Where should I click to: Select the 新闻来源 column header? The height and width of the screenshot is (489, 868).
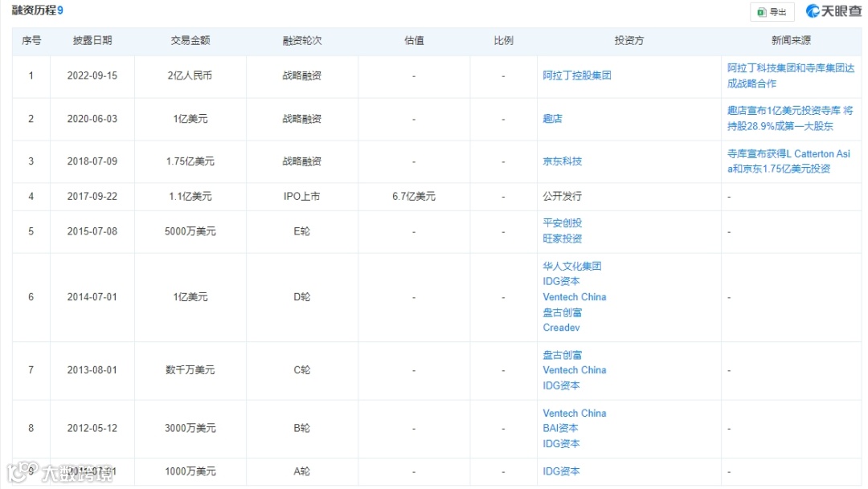coord(791,40)
